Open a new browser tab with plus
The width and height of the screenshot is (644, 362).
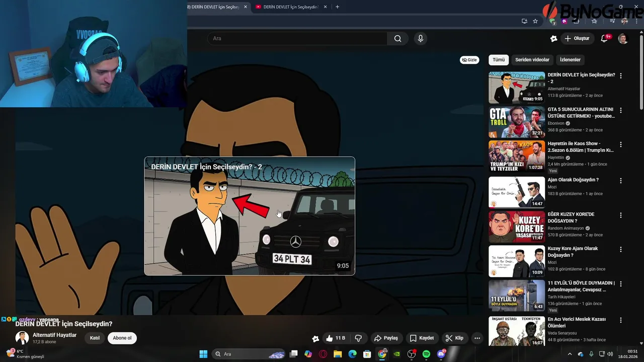point(337,7)
